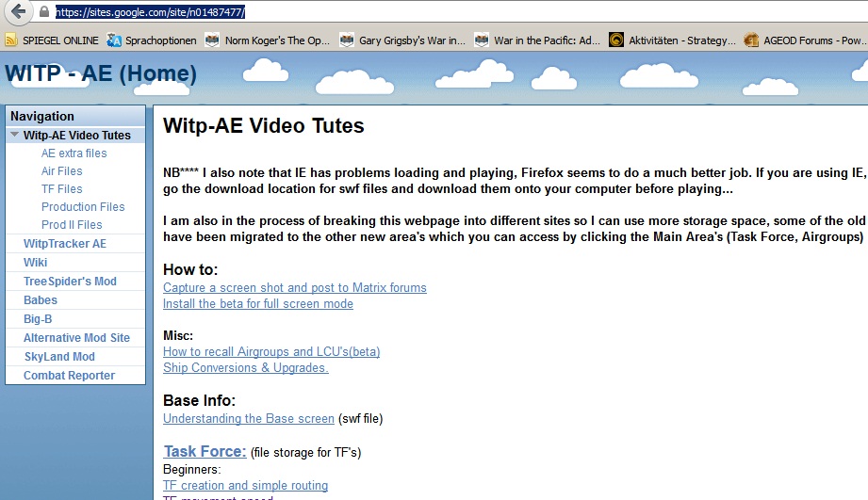Open Alternative Mod Site link
Image resolution: width=868 pixels, height=500 pixels.
(76, 337)
